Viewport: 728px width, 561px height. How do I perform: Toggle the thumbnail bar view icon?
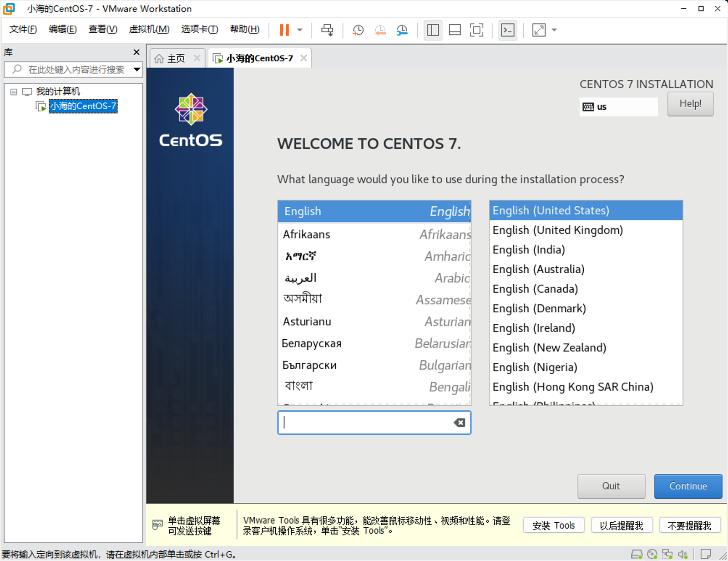point(455,30)
